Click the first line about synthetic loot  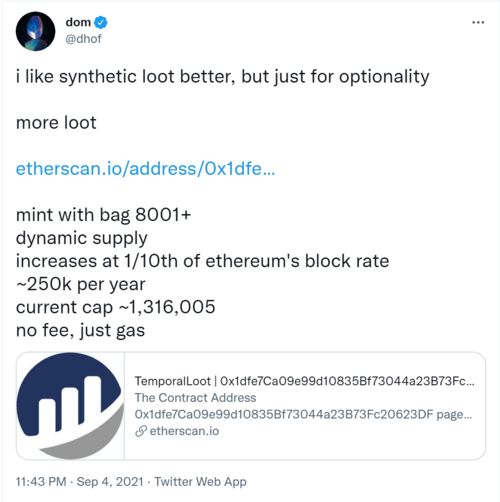point(223,77)
